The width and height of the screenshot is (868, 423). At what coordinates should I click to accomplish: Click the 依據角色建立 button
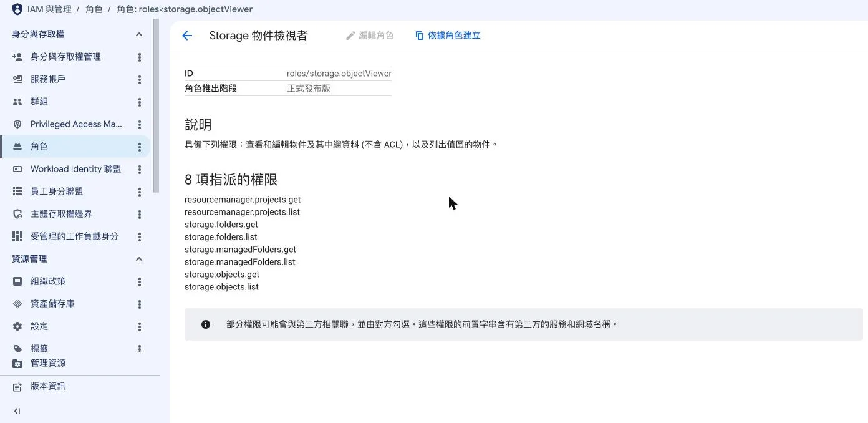[448, 36]
